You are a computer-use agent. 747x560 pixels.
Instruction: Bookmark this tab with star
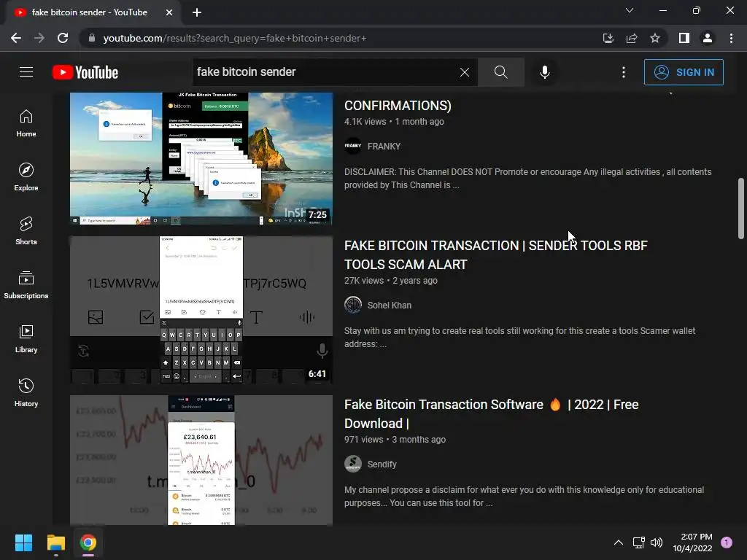[655, 38]
